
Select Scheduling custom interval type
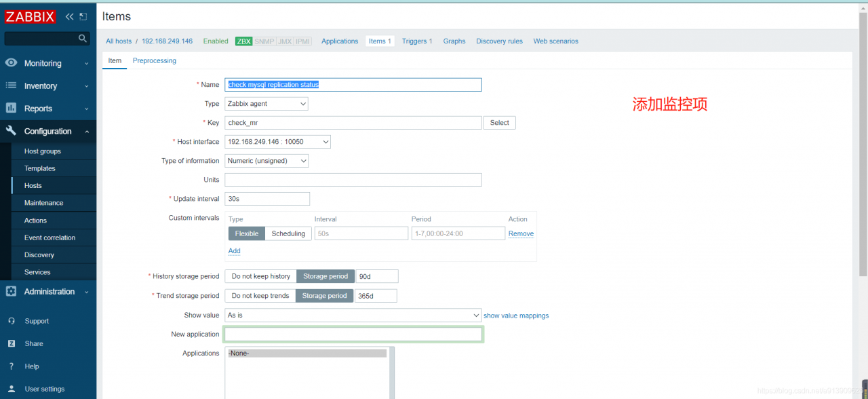click(288, 233)
